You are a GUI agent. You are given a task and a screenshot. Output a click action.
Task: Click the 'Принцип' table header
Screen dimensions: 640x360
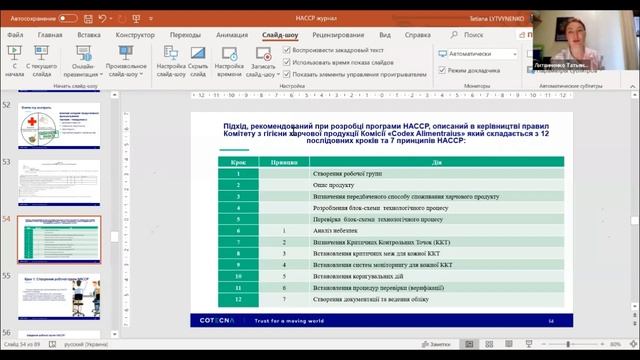click(284, 162)
